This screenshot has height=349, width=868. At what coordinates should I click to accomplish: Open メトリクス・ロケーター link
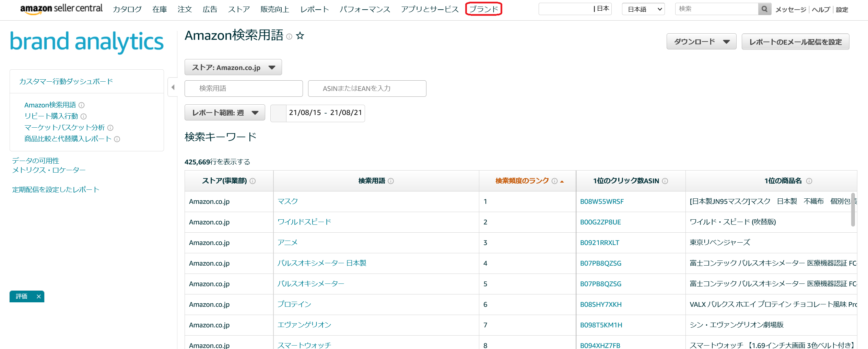point(49,170)
